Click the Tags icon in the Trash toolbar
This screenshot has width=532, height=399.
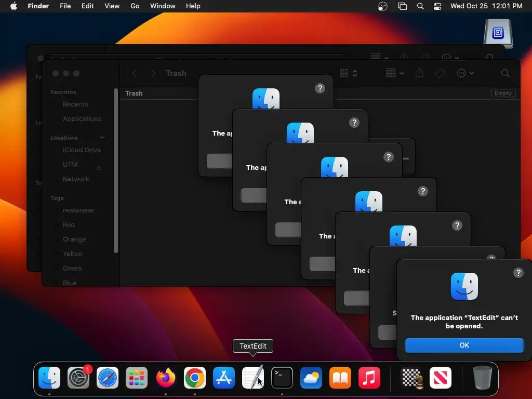(440, 73)
